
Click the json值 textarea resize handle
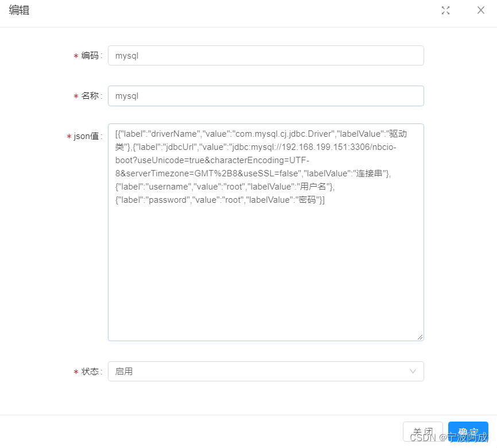[x=420, y=337]
